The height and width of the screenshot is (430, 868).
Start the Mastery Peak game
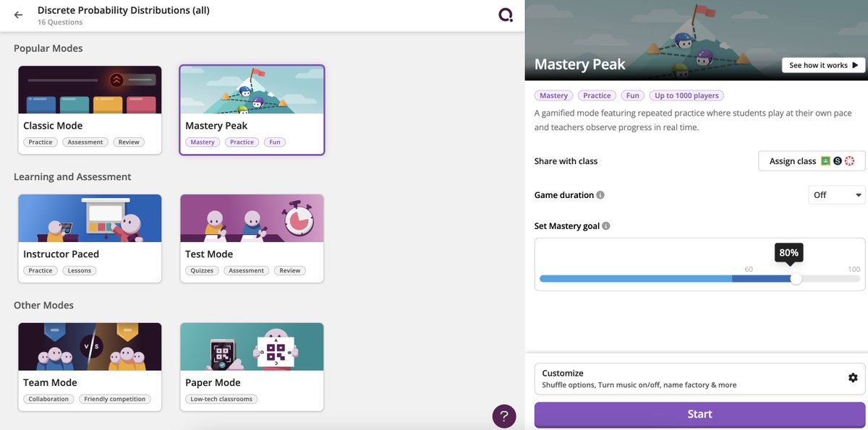[699, 415]
